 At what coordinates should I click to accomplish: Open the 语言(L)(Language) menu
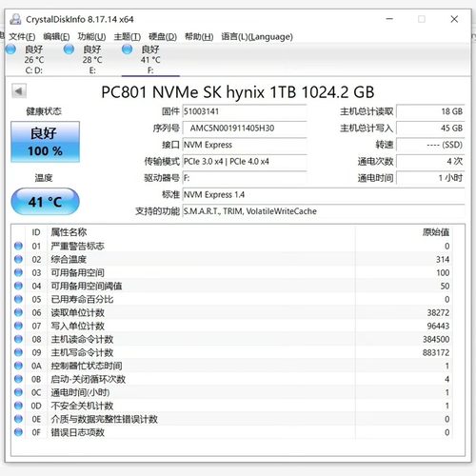click(257, 37)
